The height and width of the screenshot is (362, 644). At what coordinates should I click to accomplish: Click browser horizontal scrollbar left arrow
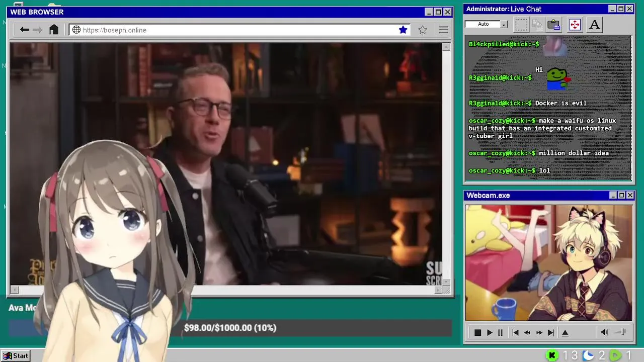click(14, 290)
